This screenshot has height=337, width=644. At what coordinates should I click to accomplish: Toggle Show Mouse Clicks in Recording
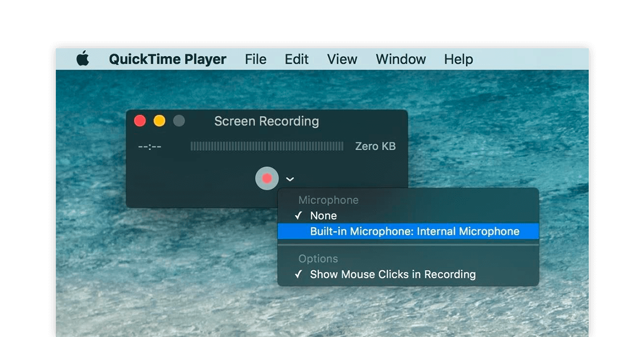pos(408,274)
